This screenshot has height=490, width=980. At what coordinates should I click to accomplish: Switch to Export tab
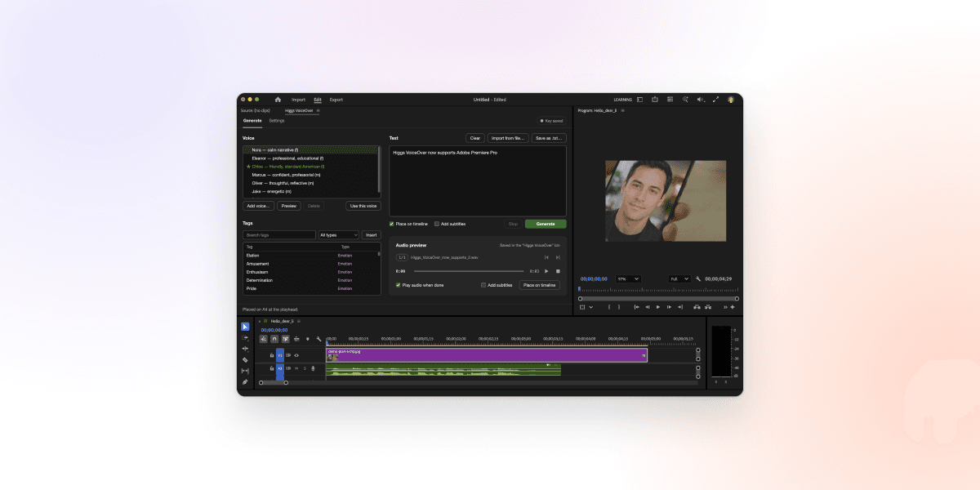tap(336, 100)
